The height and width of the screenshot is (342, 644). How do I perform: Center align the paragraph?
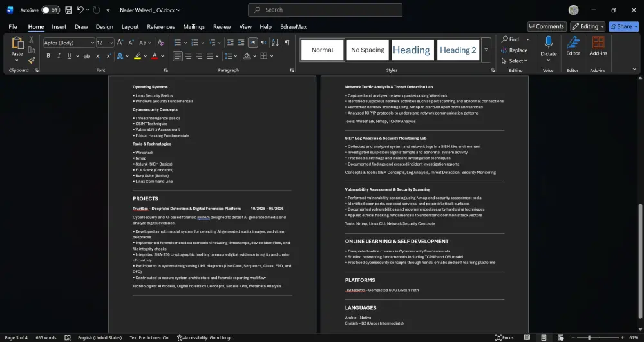(x=189, y=56)
